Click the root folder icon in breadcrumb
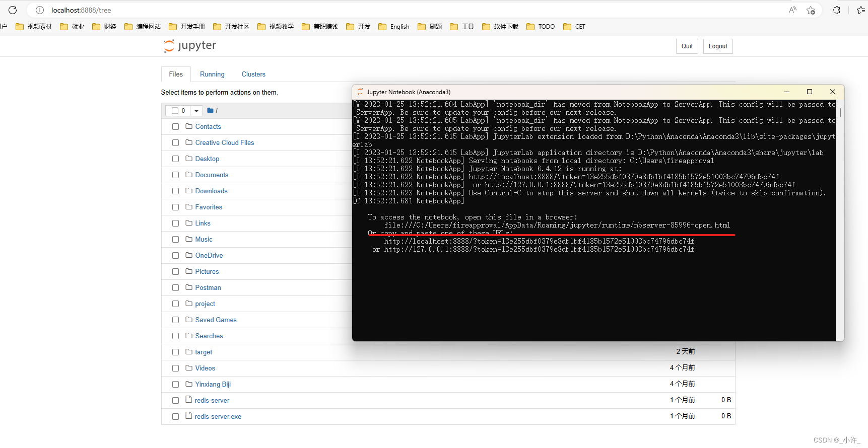 pyautogui.click(x=210, y=110)
